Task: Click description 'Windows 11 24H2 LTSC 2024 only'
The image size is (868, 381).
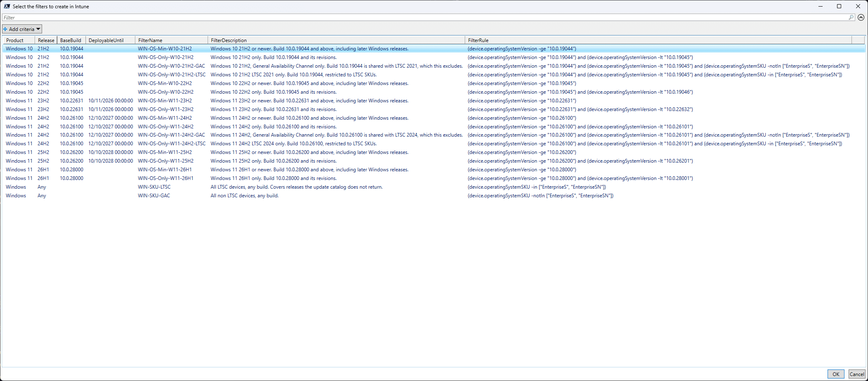Action: coord(293,144)
